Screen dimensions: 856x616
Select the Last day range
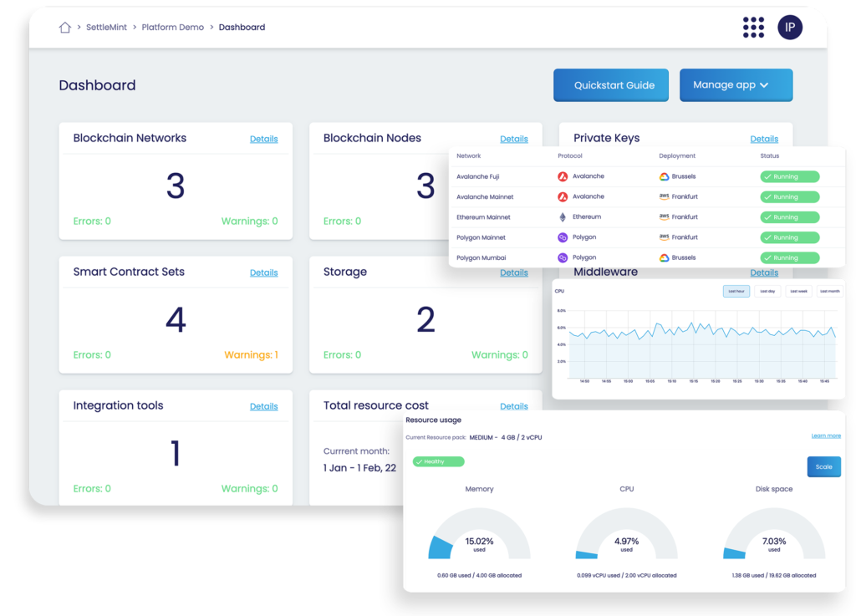tap(767, 292)
